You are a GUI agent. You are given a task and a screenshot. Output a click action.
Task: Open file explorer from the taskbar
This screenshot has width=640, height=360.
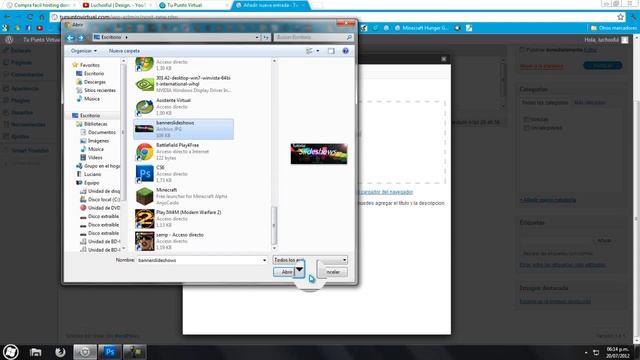click(36, 352)
